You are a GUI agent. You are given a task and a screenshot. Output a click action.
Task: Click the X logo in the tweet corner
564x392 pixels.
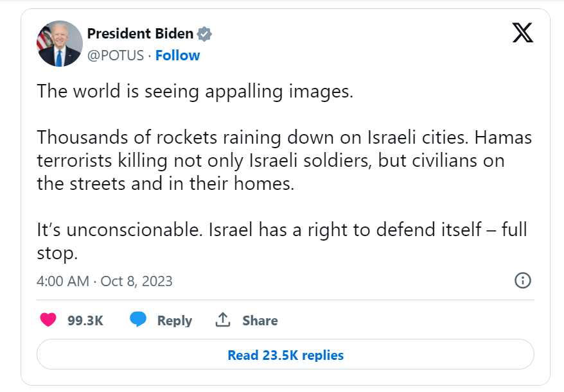pyautogui.click(x=522, y=33)
